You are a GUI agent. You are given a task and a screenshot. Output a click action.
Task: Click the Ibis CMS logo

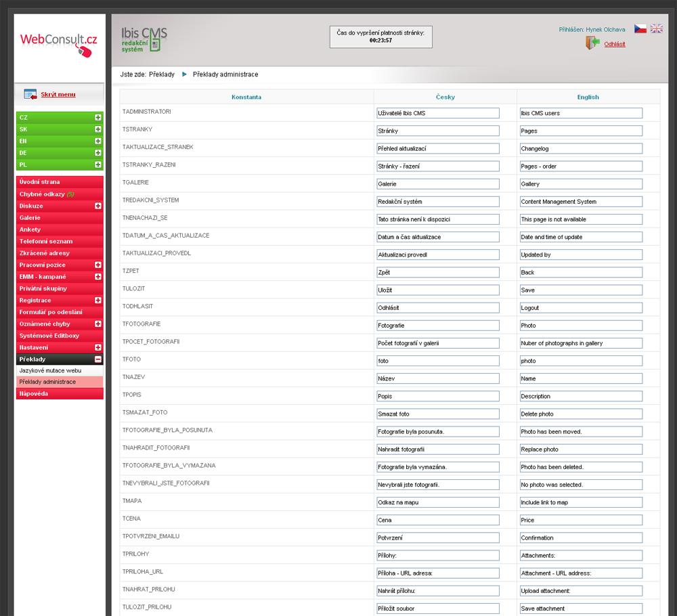(x=144, y=39)
